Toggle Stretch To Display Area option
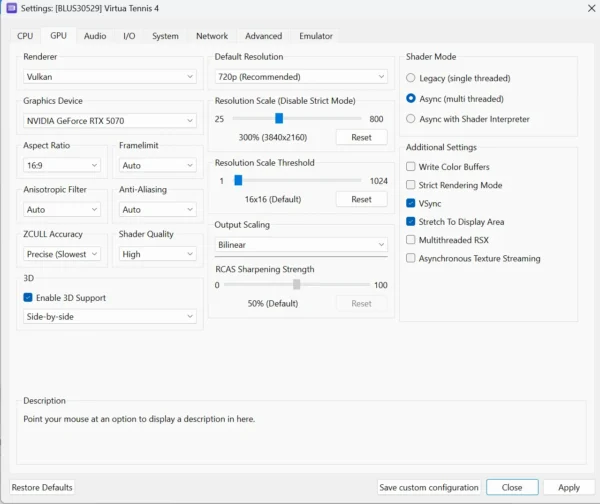Image resolution: width=600 pixels, height=504 pixels. (x=411, y=221)
